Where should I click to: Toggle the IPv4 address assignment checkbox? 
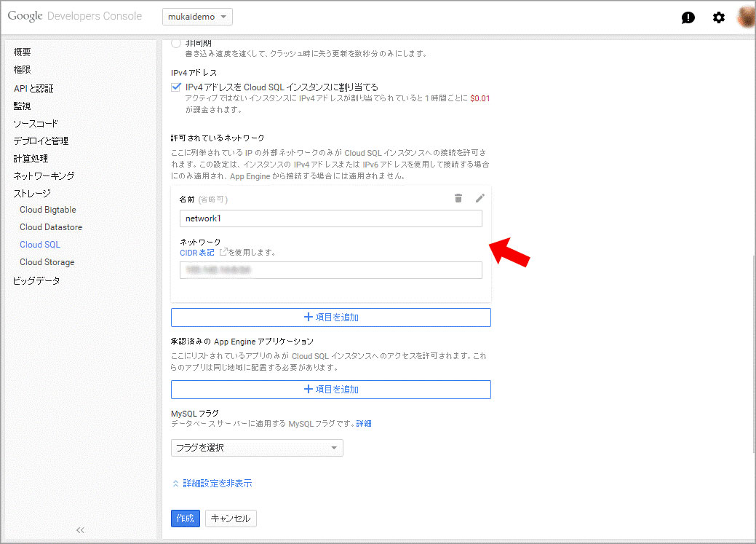pos(176,87)
